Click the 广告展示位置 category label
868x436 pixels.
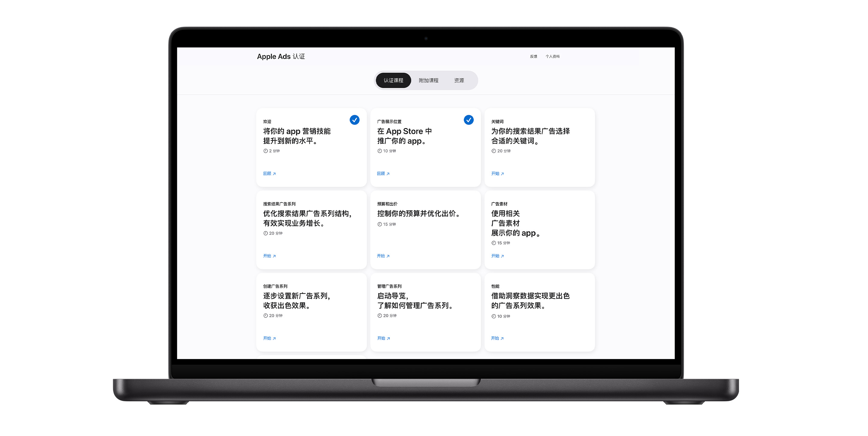(389, 122)
